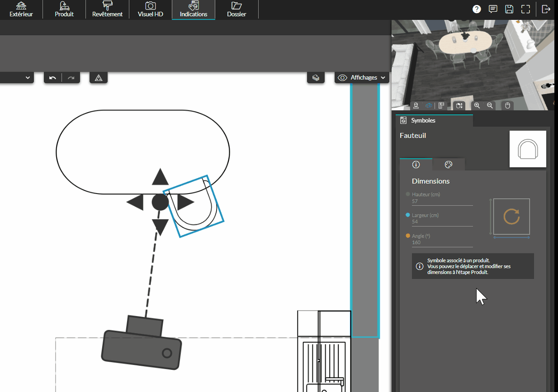Zoom out of the 3D preview
The width and height of the screenshot is (558, 392).
click(490, 105)
